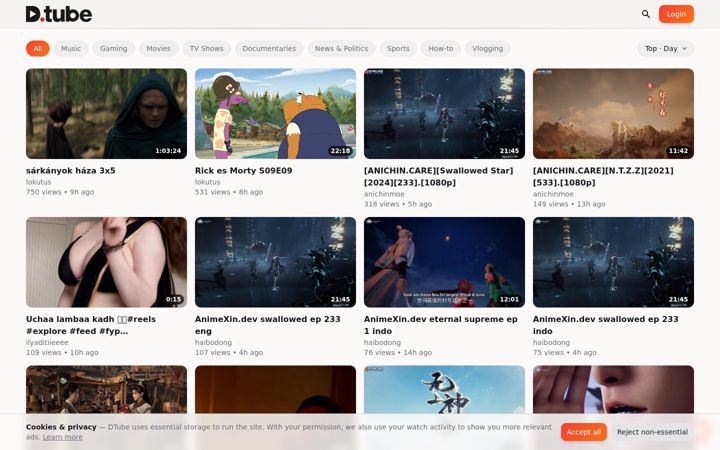
Task: Select the Documentaries category
Action: click(x=269, y=48)
